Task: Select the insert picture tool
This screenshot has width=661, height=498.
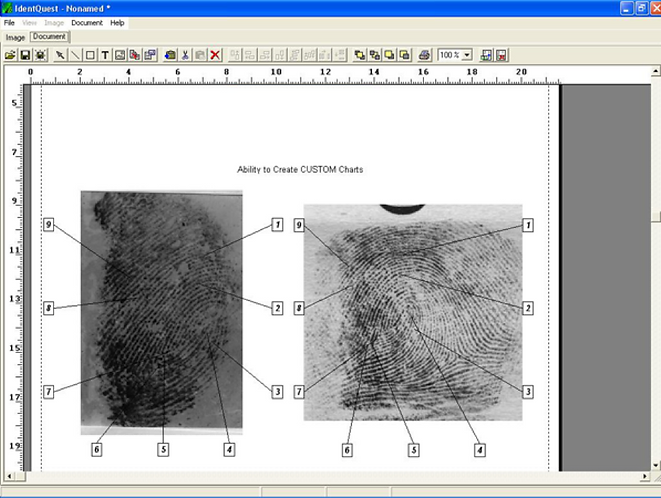Action: (120, 55)
